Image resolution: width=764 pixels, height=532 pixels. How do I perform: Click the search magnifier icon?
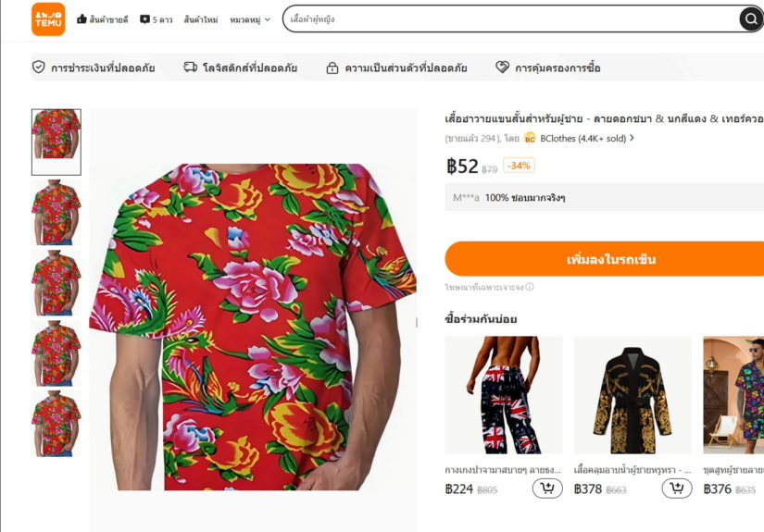[x=750, y=19]
